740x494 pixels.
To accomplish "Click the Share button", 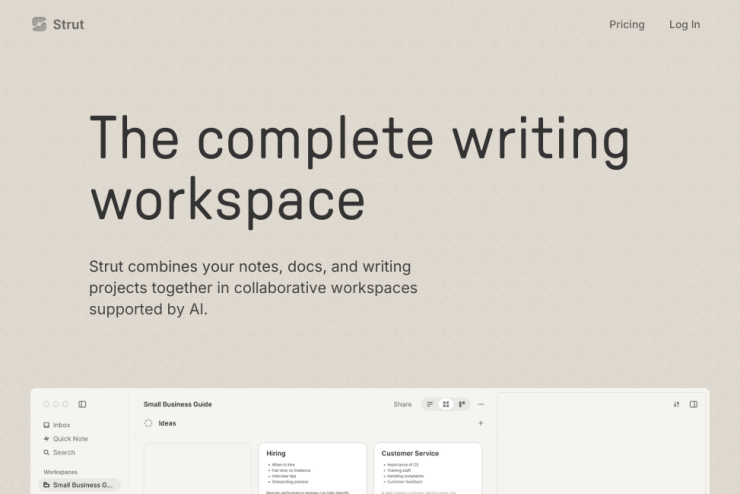I will pos(403,404).
